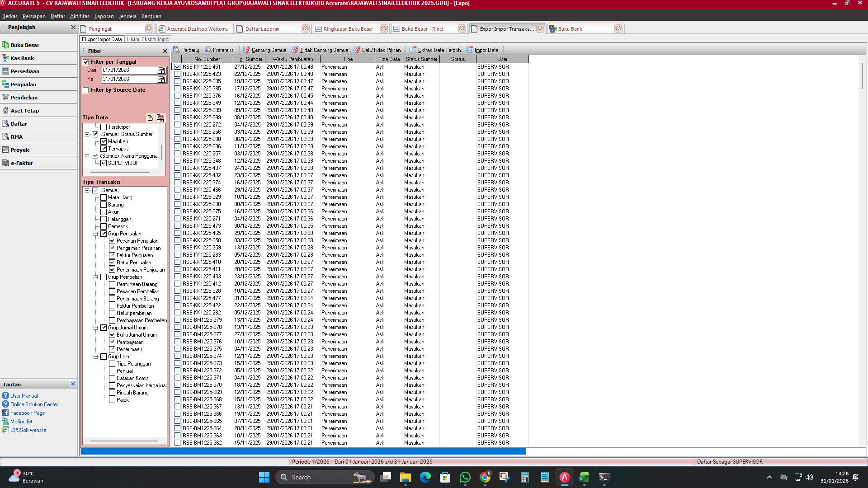This screenshot has height=488, width=868.
Task: Collapse the Grup Penjualan tree node
Action: pyautogui.click(x=96, y=234)
